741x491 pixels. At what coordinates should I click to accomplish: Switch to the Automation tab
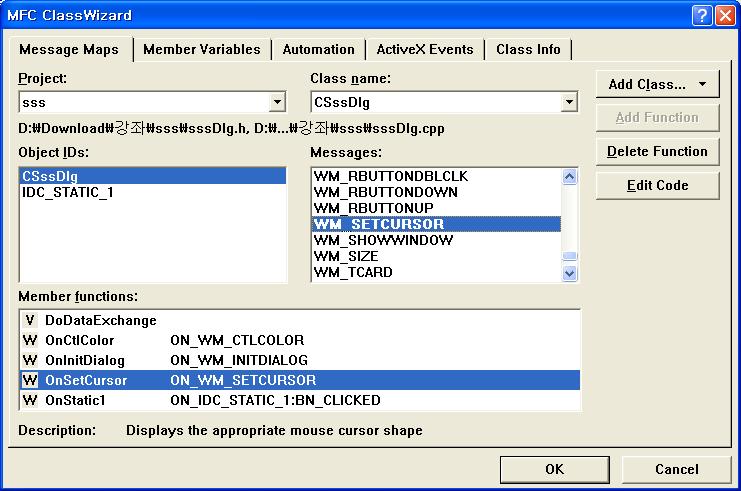point(319,50)
